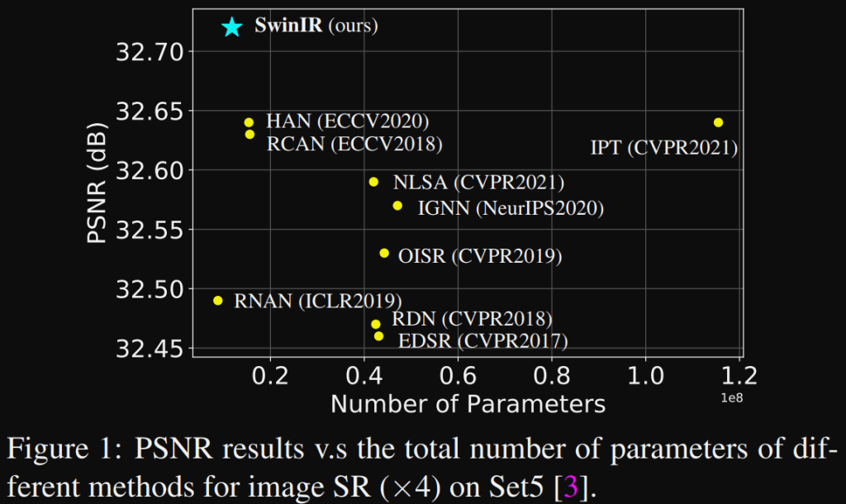
Task: Click the EDSR (CVPR2017) yellow marker
Action: click(378, 336)
